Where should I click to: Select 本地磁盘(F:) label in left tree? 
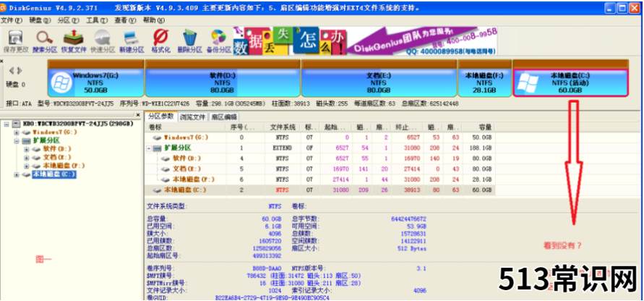tap(64, 166)
